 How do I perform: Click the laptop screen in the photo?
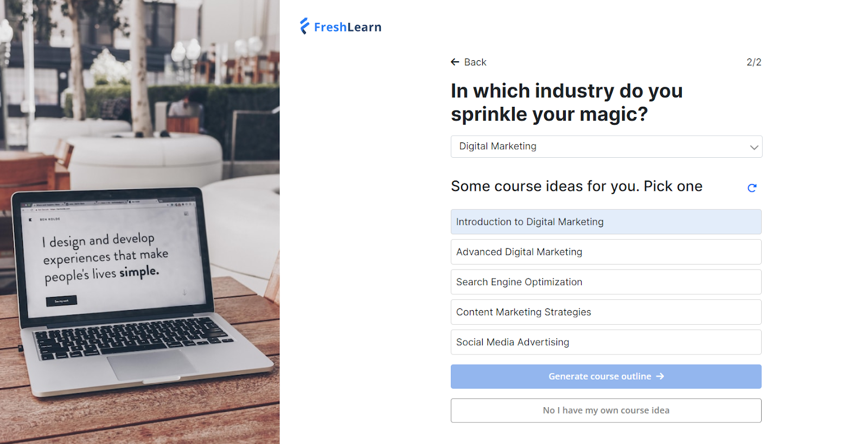click(111, 255)
